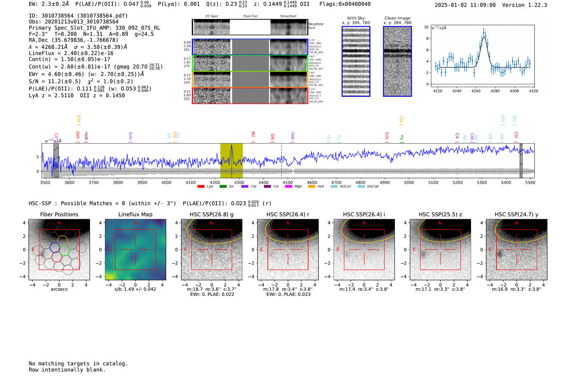Click the red OVI line marker
Screen dimensions: 576x392
[x=78, y=137]
